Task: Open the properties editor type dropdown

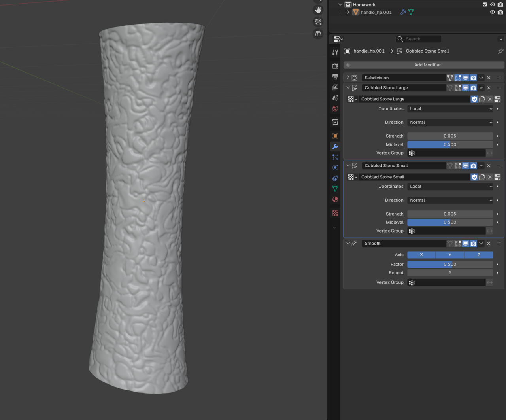Action: tap(338, 39)
